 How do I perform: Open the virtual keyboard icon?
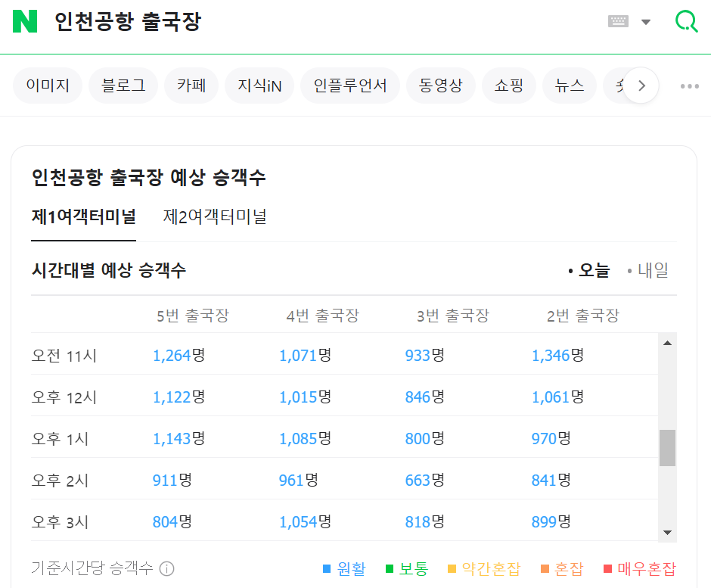(x=618, y=21)
